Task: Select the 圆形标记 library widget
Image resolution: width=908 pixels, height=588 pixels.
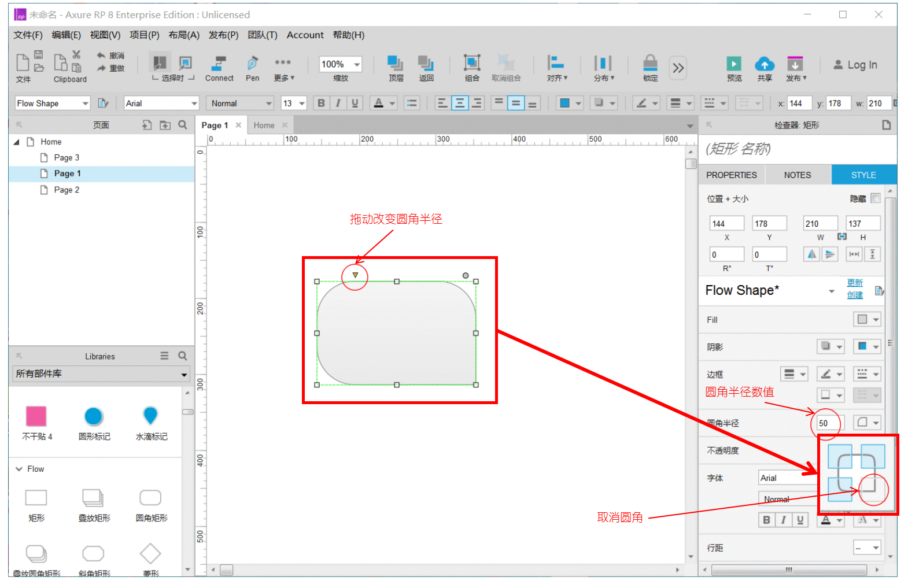Action: [94, 423]
